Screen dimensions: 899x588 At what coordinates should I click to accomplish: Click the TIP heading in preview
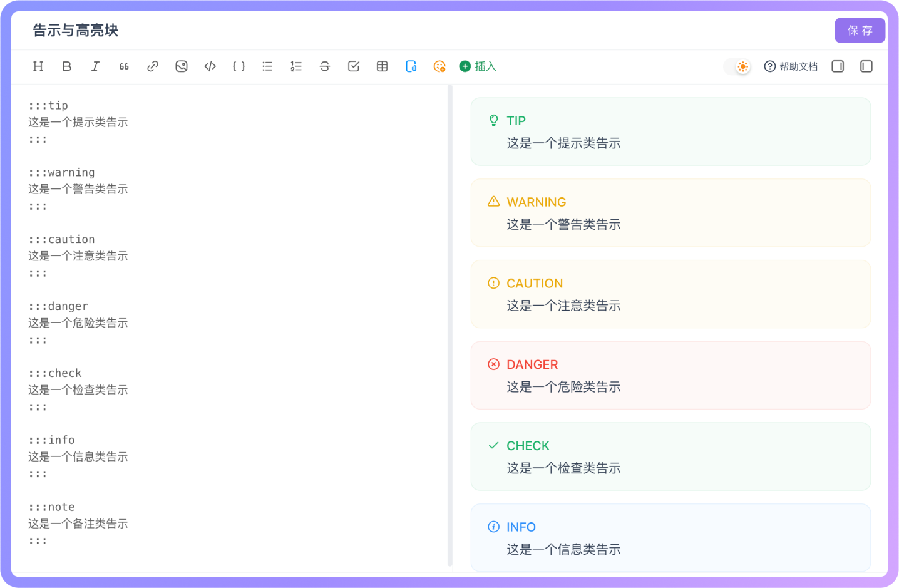click(516, 121)
